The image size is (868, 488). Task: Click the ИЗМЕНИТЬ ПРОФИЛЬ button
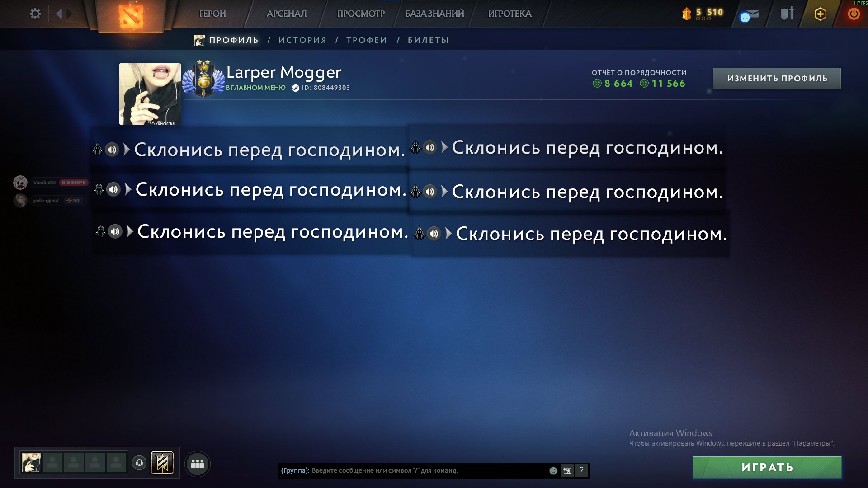click(777, 79)
